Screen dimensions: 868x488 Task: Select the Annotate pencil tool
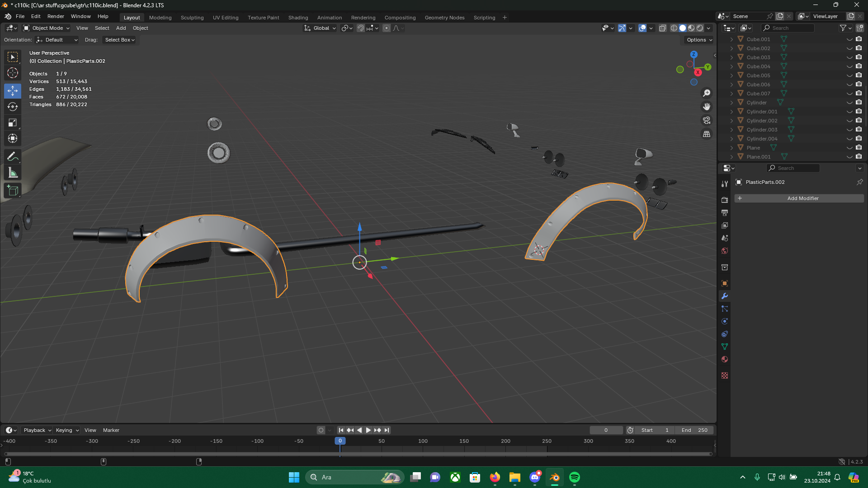[13, 157]
